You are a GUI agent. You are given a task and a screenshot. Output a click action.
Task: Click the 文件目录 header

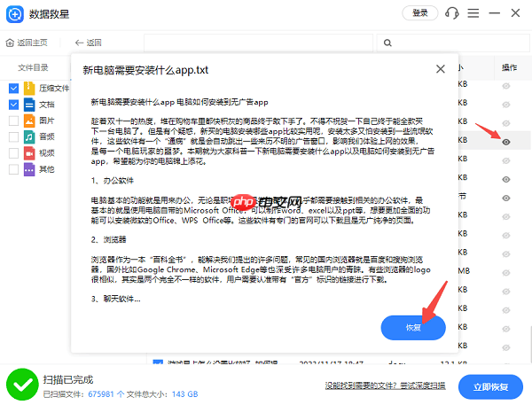[33, 68]
